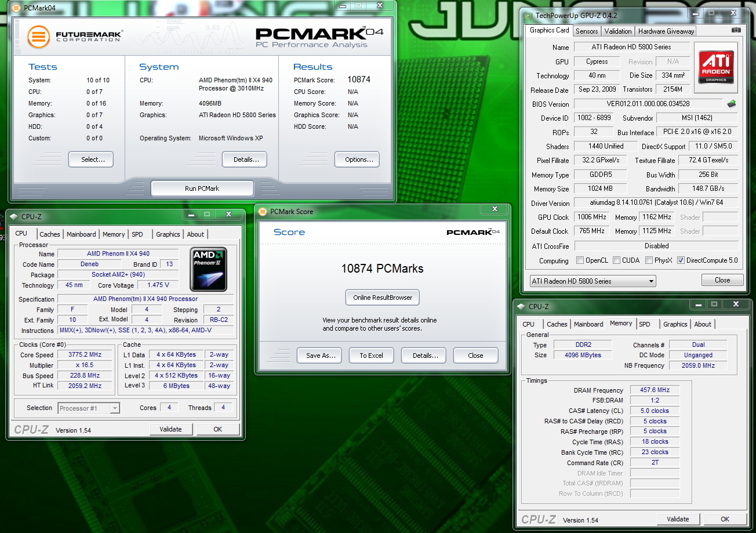This screenshot has height=533, width=756.
Task: Uncheck DirectCompute 5.0 in GPU-Z
Action: 681,260
